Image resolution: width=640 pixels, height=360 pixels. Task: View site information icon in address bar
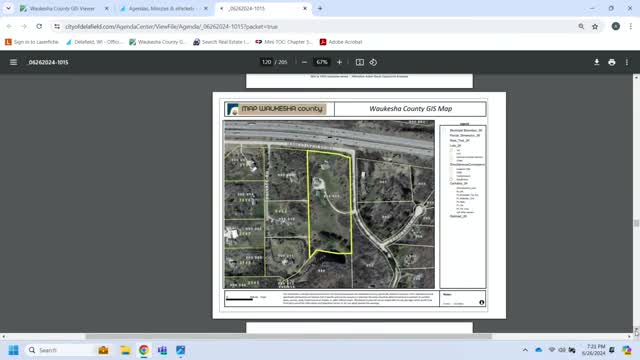pyautogui.click(x=57, y=26)
